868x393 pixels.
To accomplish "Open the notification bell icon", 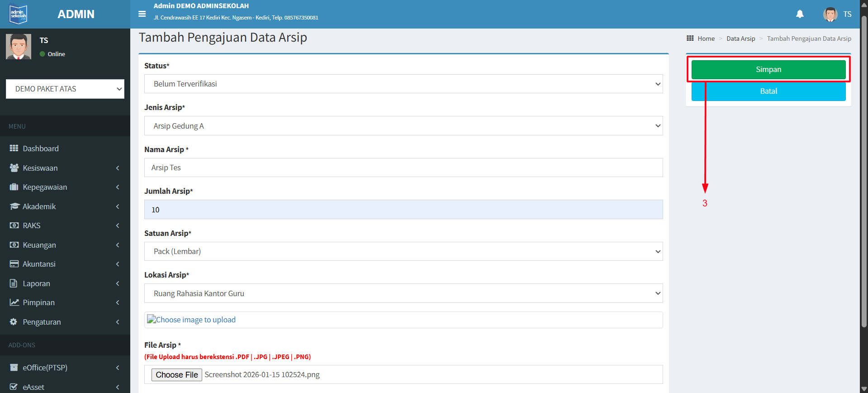I will click(x=800, y=14).
